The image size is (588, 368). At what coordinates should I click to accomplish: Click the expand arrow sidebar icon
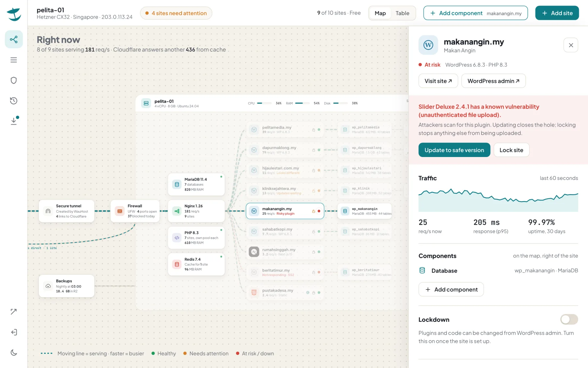(x=14, y=312)
